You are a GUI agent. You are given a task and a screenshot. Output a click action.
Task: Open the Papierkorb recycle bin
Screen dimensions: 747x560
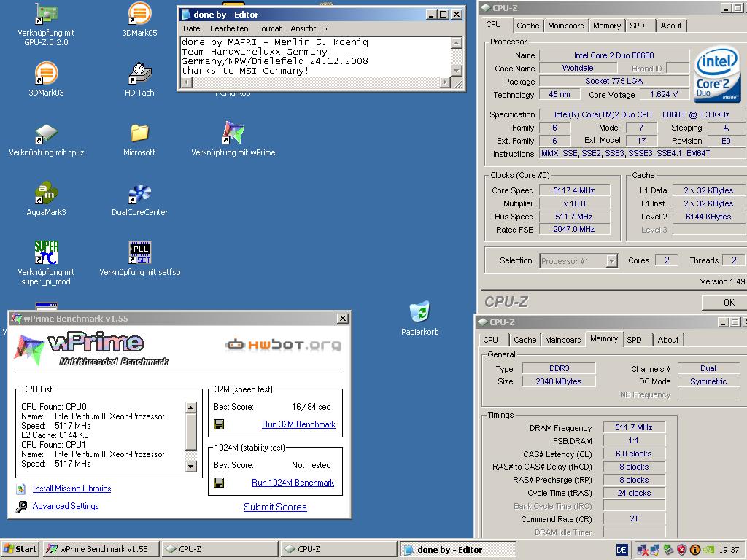tap(419, 318)
